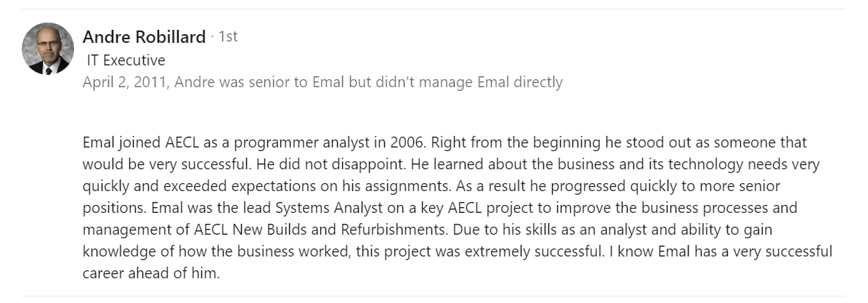This screenshot has height=303, width=868.
Task: Click the closing words 'career ahead of him.'
Action: point(151,273)
